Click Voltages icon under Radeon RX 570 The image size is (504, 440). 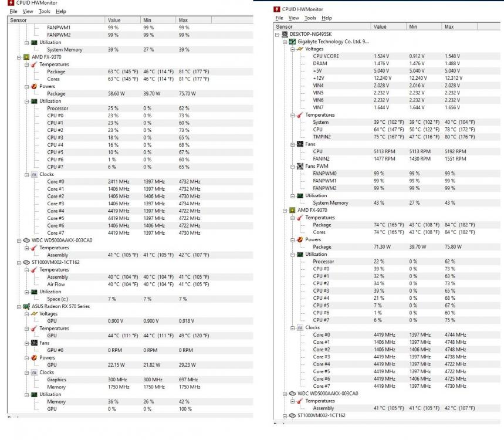(x=34, y=314)
